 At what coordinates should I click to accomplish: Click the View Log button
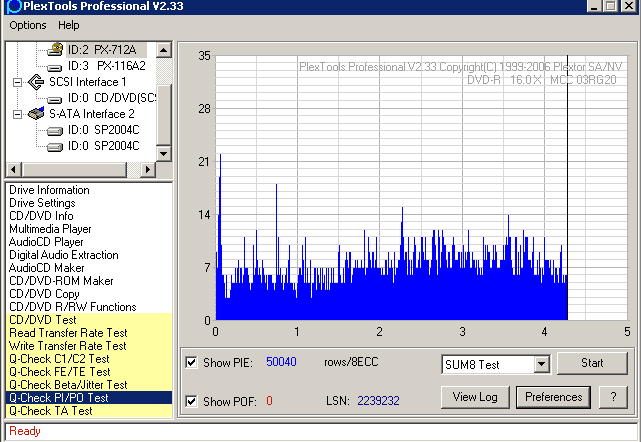point(475,397)
